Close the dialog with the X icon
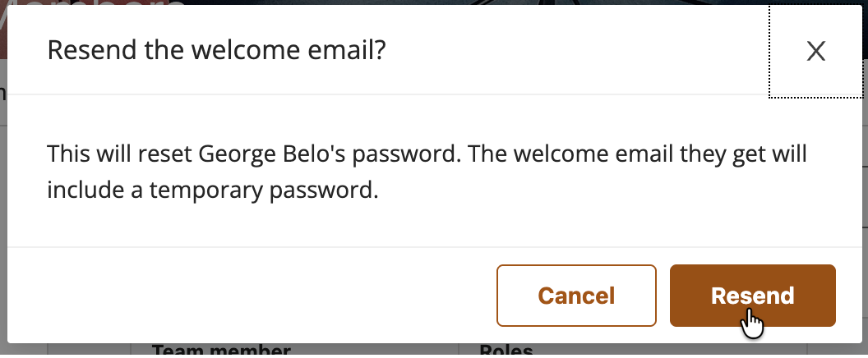 click(x=815, y=52)
